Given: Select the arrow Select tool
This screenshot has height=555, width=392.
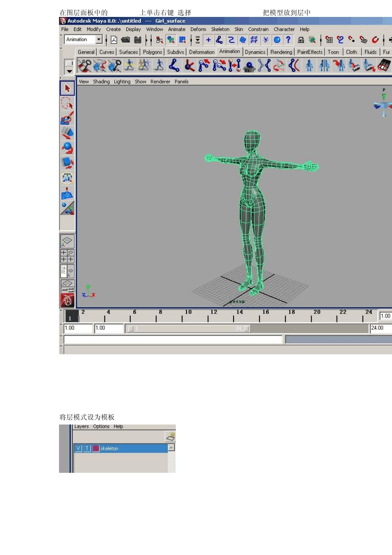Looking at the screenshot, I should (67, 88).
